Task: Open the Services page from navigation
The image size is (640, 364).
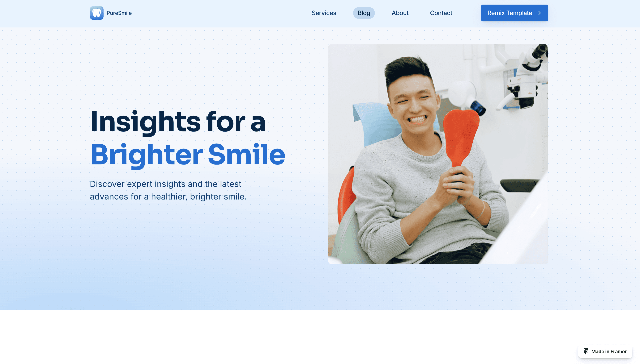Action: pyautogui.click(x=324, y=13)
